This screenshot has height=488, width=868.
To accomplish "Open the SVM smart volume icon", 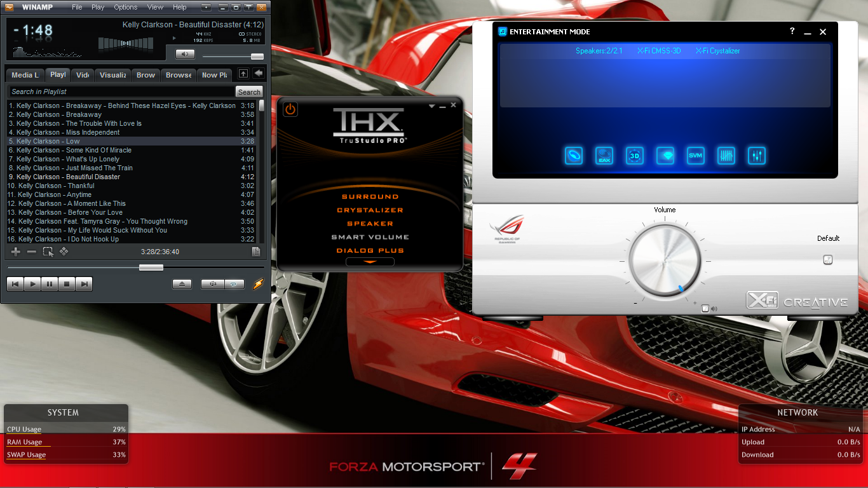I will tap(696, 156).
